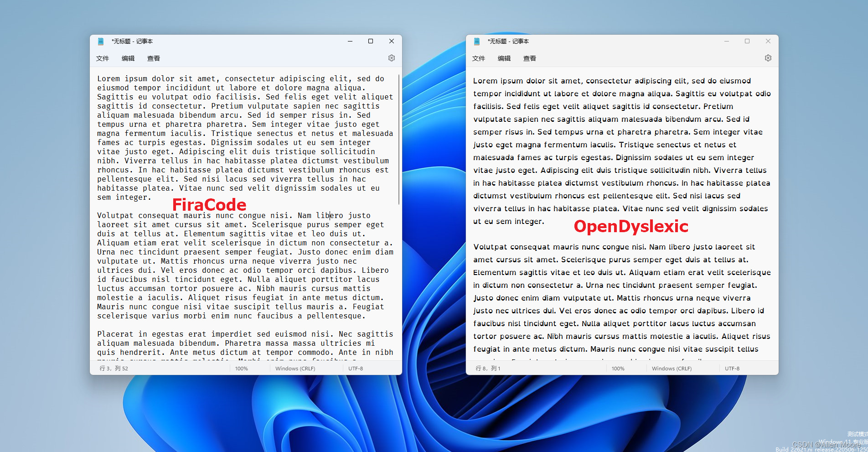The height and width of the screenshot is (452, 868).
Task: Click '100%' zoom level in left status bar
Action: coord(242,369)
